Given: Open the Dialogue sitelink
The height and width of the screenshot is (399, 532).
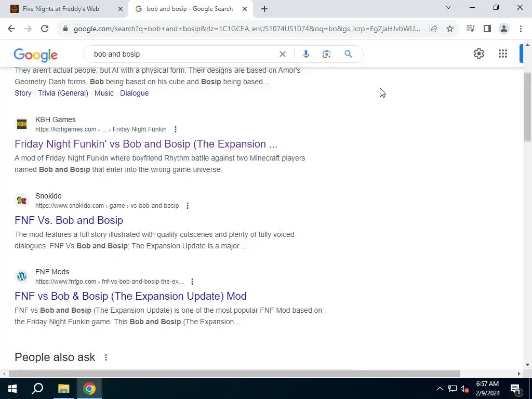Looking at the screenshot, I should click(x=135, y=94).
